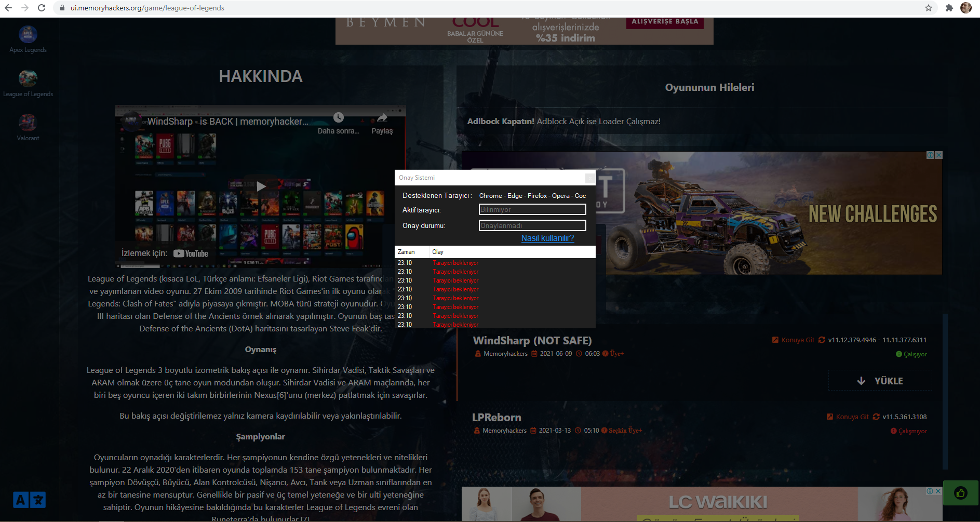Click the LPReborn date 2021-03-13
This screenshot has width=980, height=522.
[x=555, y=431]
